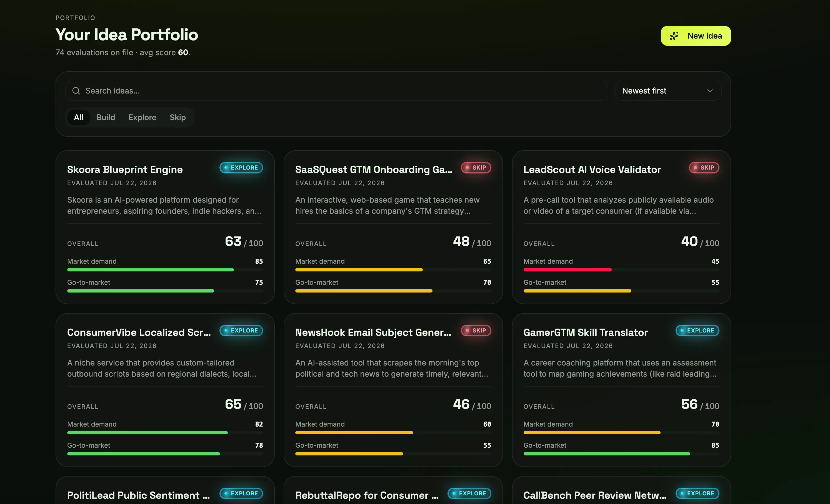
Task: Open the GamerGTM Skill Translator card title
Action: 586,332
